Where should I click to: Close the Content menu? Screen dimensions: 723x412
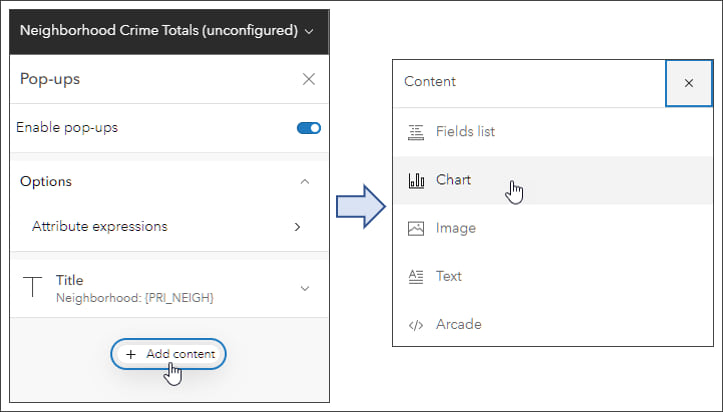689,83
